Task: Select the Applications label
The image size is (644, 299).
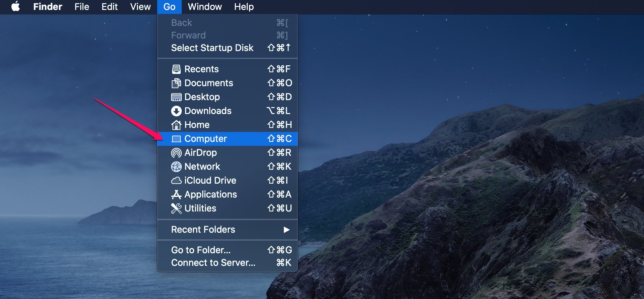Action: 211,194
